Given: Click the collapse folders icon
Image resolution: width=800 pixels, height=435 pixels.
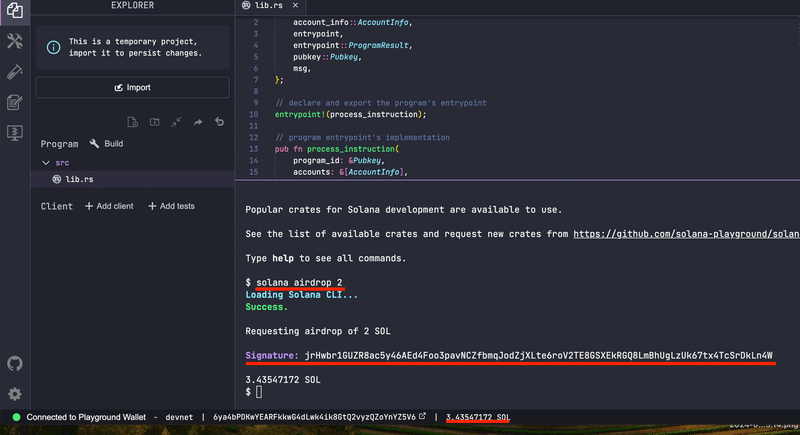Looking at the screenshot, I should (176, 122).
